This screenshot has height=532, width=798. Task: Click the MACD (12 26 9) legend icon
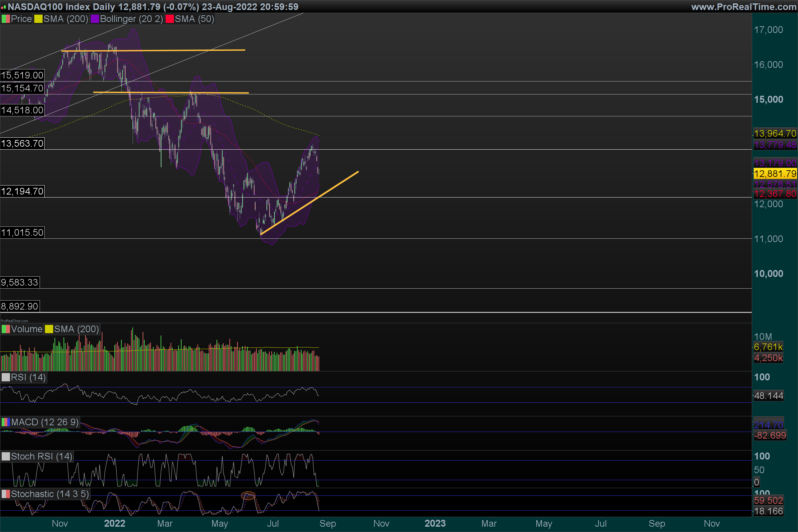pos(6,422)
